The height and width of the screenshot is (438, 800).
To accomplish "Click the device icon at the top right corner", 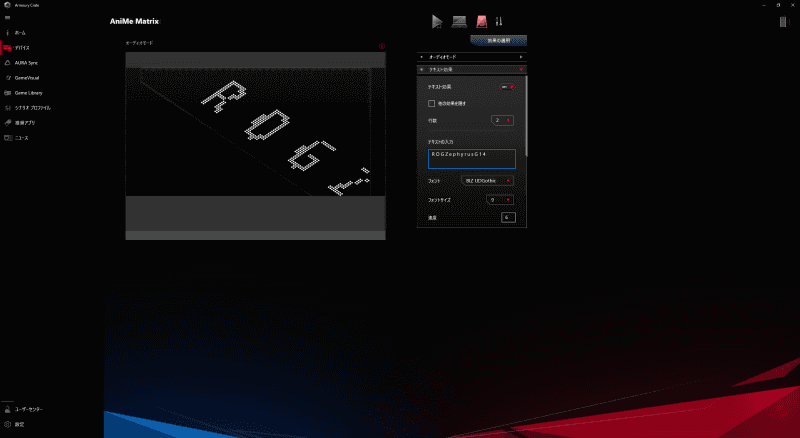I will click(x=783, y=21).
